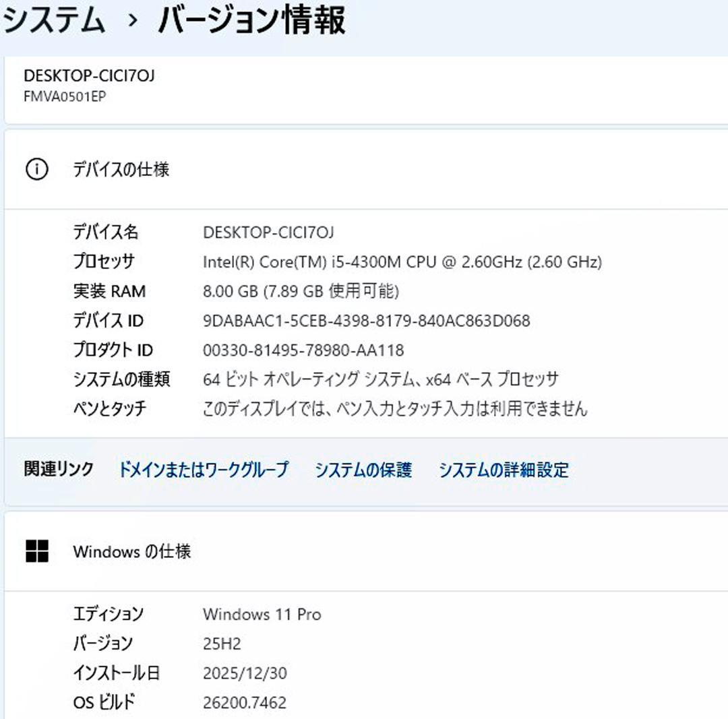Click the エディション value Windows 11 Pro

point(262,614)
